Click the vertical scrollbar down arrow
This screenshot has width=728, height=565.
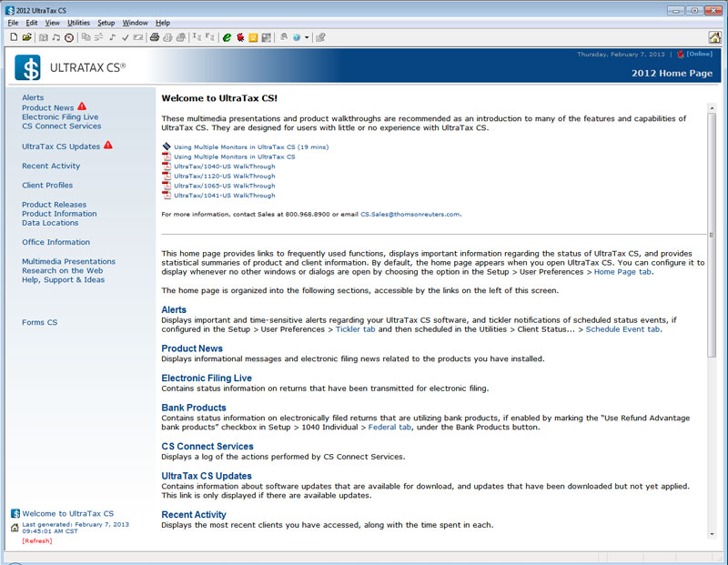712,533
